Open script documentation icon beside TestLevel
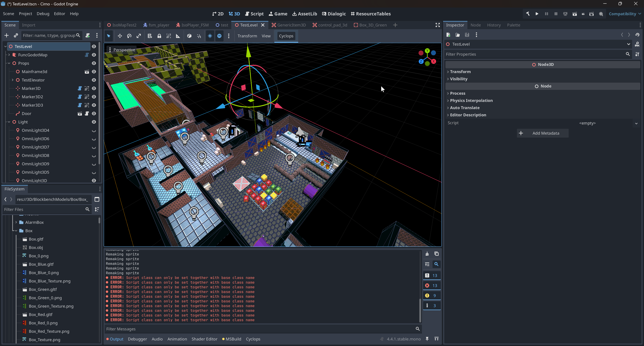 pos(637,44)
